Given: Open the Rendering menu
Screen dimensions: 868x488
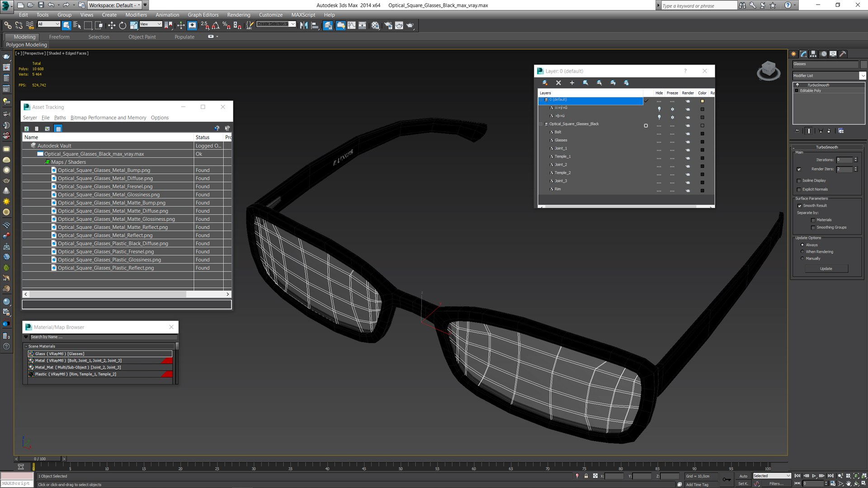Looking at the screenshot, I should tap(238, 15).
